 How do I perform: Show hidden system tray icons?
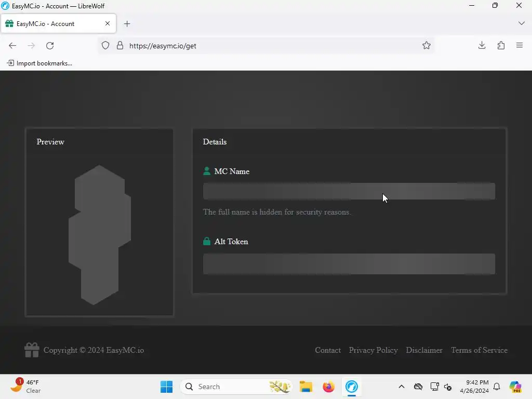[x=402, y=387]
